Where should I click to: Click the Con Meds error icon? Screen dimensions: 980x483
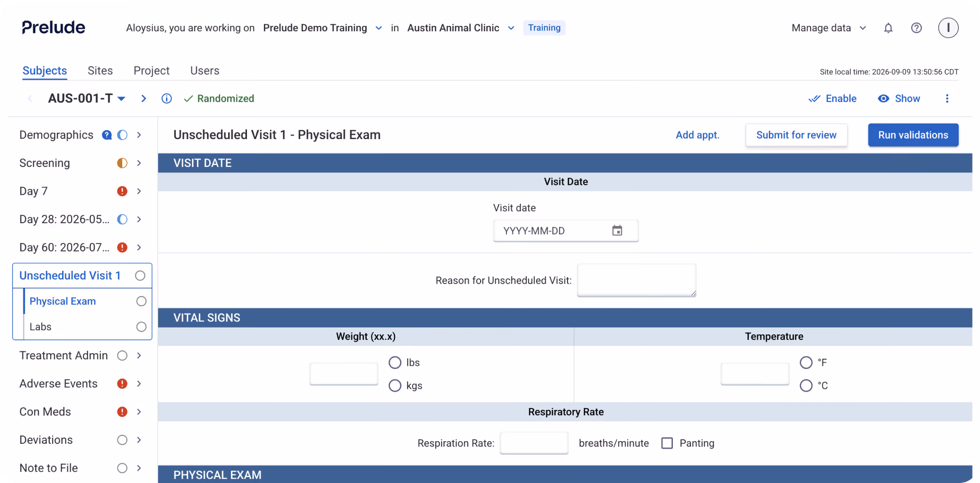122,412
